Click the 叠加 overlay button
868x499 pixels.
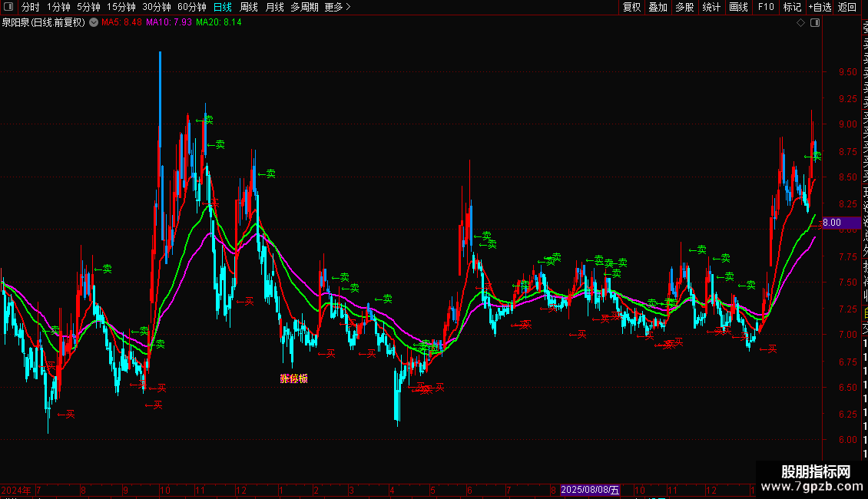pyautogui.click(x=658, y=7)
